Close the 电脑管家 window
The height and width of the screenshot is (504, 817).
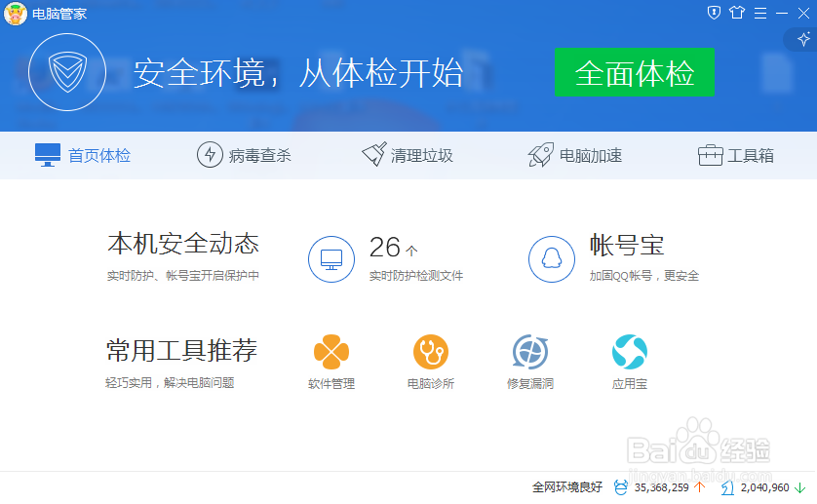click(803, 13)
